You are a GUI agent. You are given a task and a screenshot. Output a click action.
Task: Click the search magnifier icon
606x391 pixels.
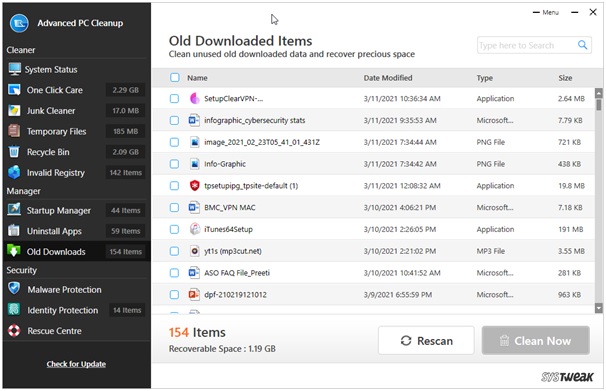coord(582,45)
